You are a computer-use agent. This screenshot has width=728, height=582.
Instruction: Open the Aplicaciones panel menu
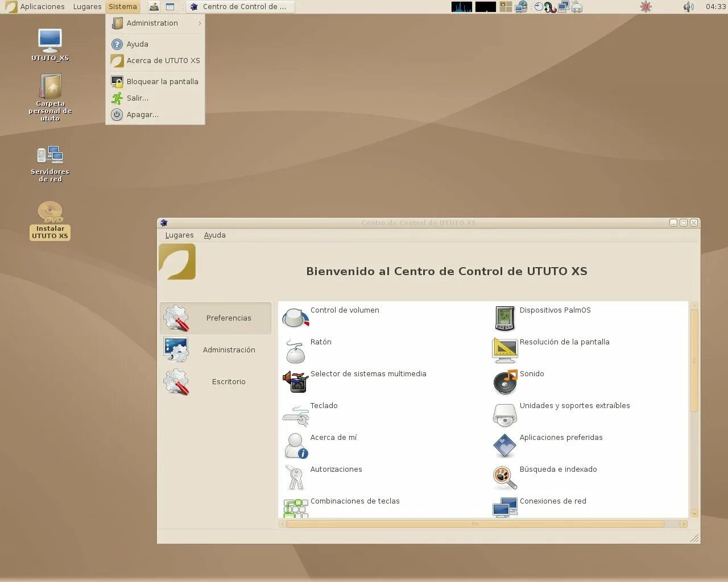click(42, 7)
